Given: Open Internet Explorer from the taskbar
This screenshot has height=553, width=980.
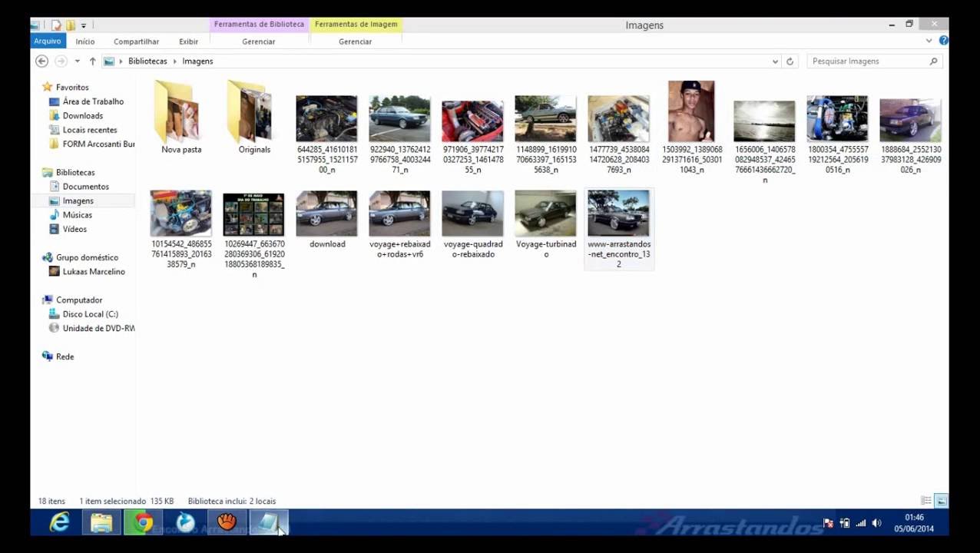Looking at the screenshot, I should (x=60, y=523).
